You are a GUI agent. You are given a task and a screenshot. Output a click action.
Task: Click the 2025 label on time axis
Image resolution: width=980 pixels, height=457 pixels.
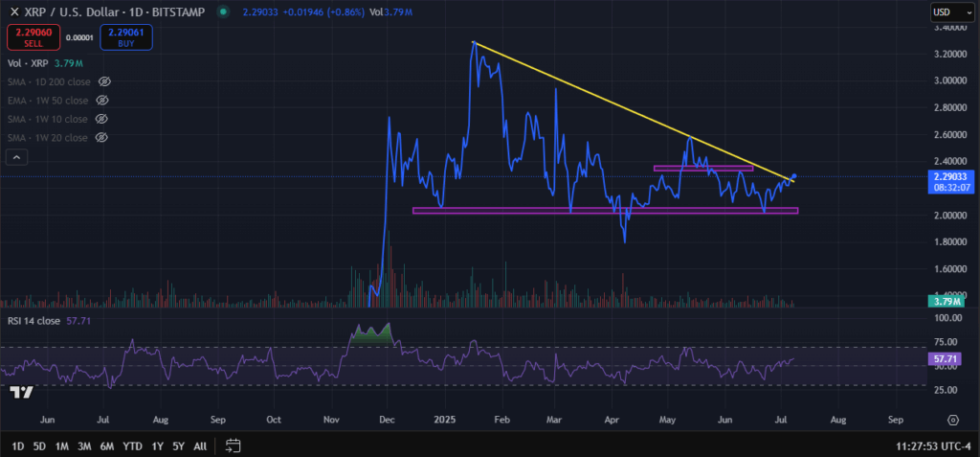(445, 420)
